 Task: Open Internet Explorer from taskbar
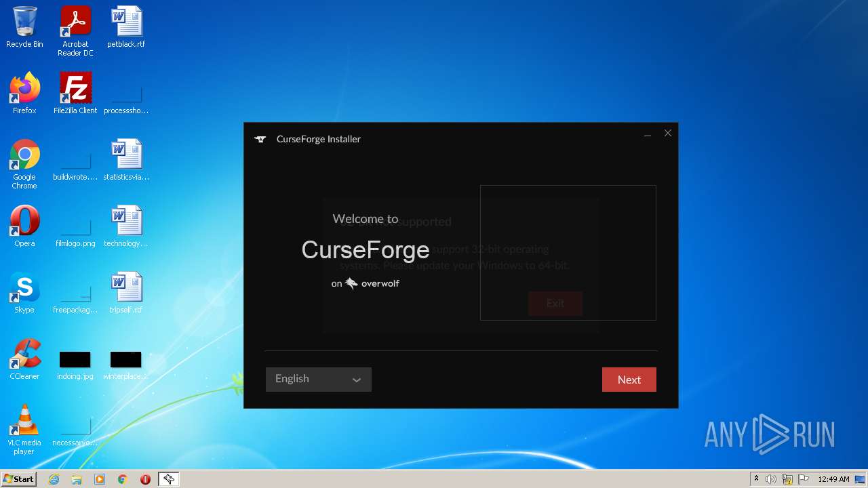pyautogui.click(x=54, y=479)
